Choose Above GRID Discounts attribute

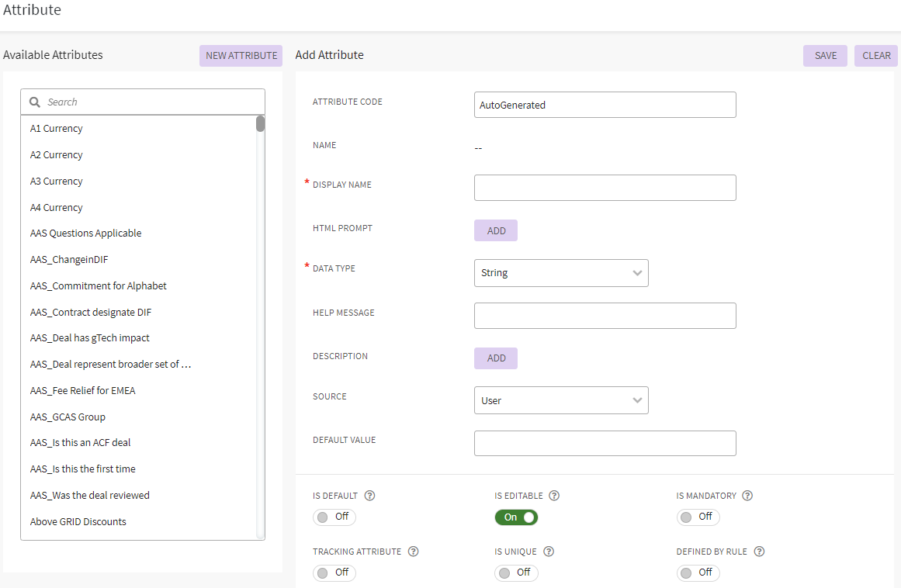pos(78,521)
